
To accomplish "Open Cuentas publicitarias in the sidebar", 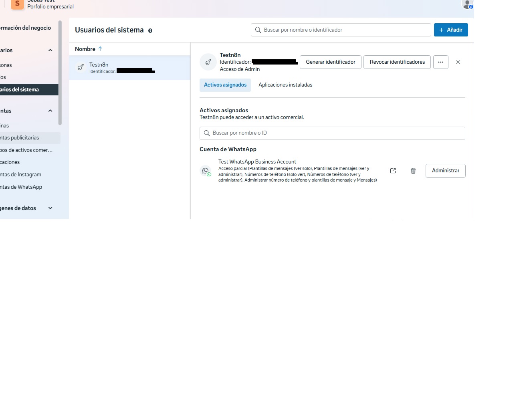I will click(x=30, y=138).
